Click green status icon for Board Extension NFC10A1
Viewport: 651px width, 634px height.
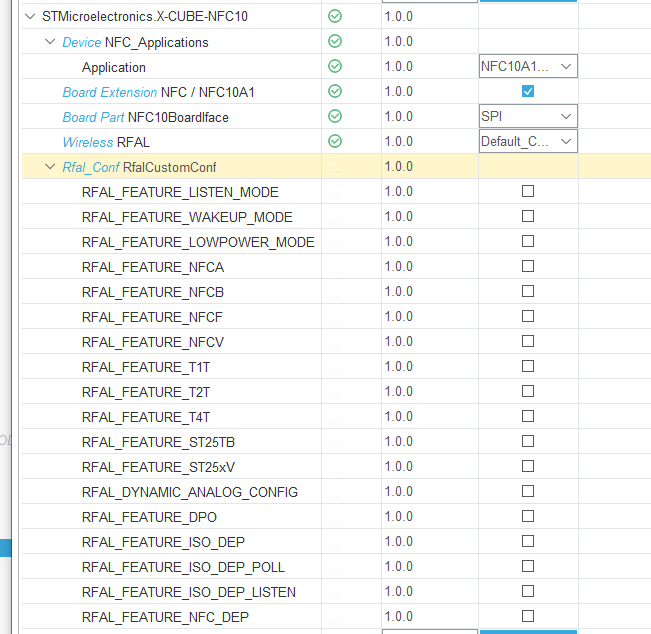(335, 91)
